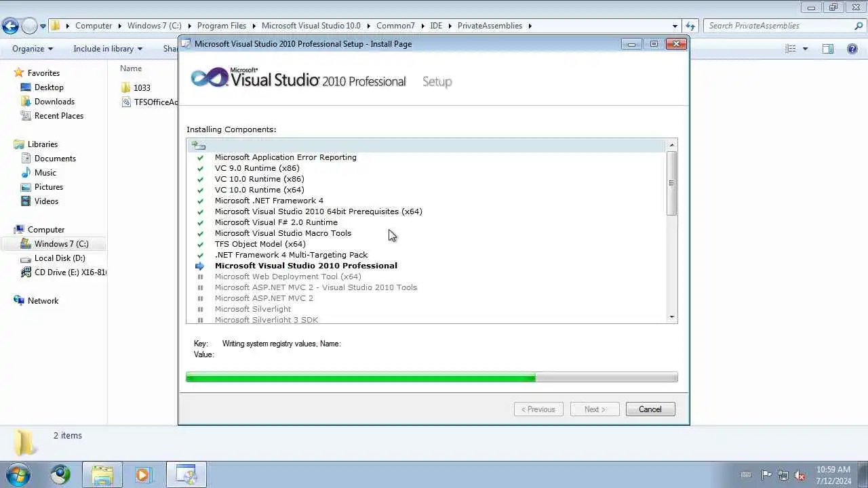Click .NET Framework 4 Multi-Targeting Pack row
The height and width of the screenshot is (488, 868).
click(291, 255)
